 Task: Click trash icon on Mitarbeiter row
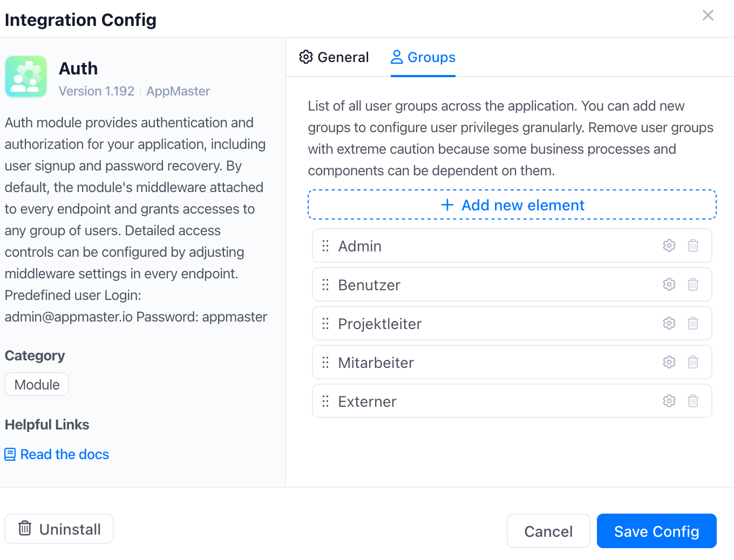coord(693,362)
